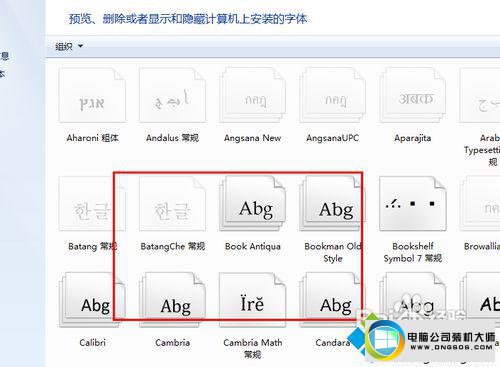500x367 pixels.
Task: Open the Book Antiqua font family
Action: pyautogui.click(x=252, y=204)
